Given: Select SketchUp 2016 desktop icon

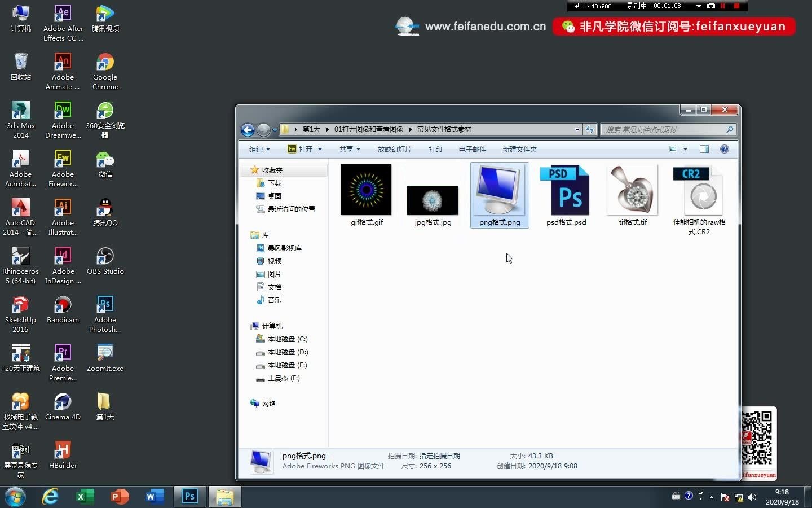Looking at the screenshot, I should point(21,314).
